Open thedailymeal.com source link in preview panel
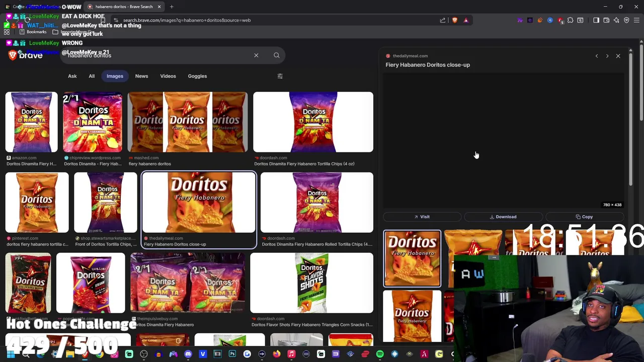Viewport: 644px width, 362px height. [x=410, y=56]
